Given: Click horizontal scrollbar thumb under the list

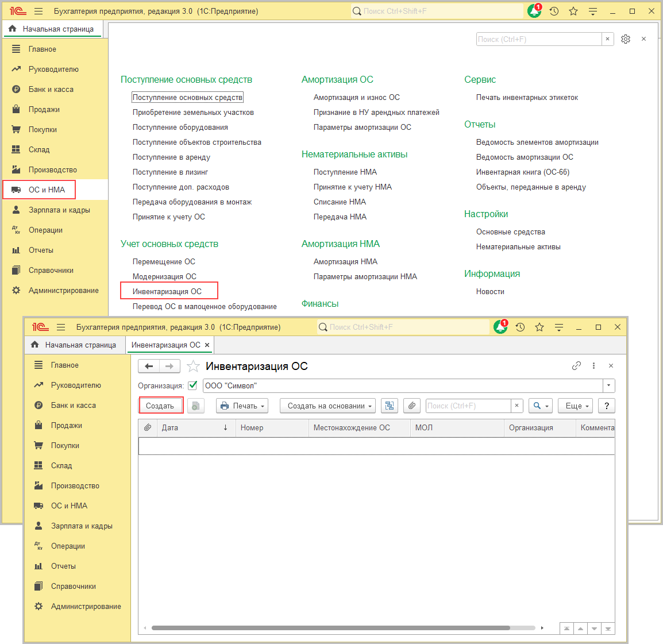Looking at the screenshot, I should click(x=331, y=628).
